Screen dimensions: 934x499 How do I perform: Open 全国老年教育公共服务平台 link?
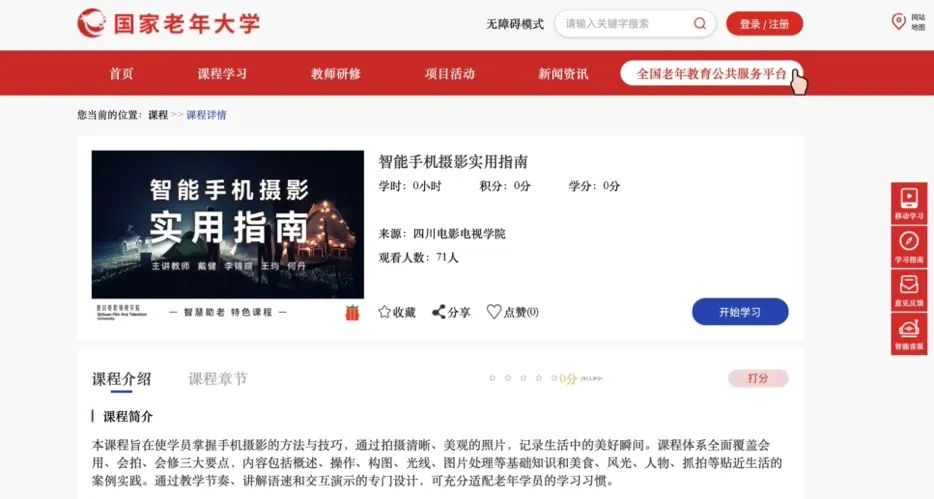pyautogui.click(x=711, y=73)
